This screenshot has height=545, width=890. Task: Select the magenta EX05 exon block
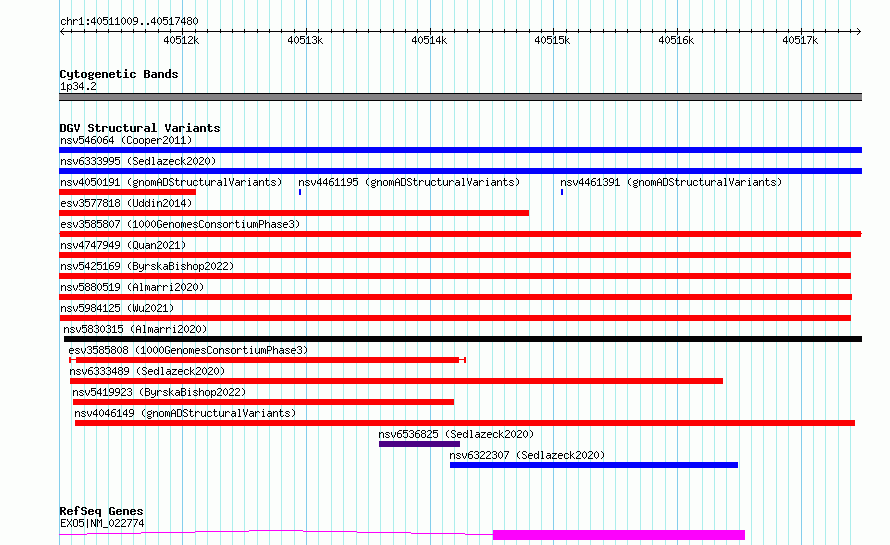click(x=619, y=535)
